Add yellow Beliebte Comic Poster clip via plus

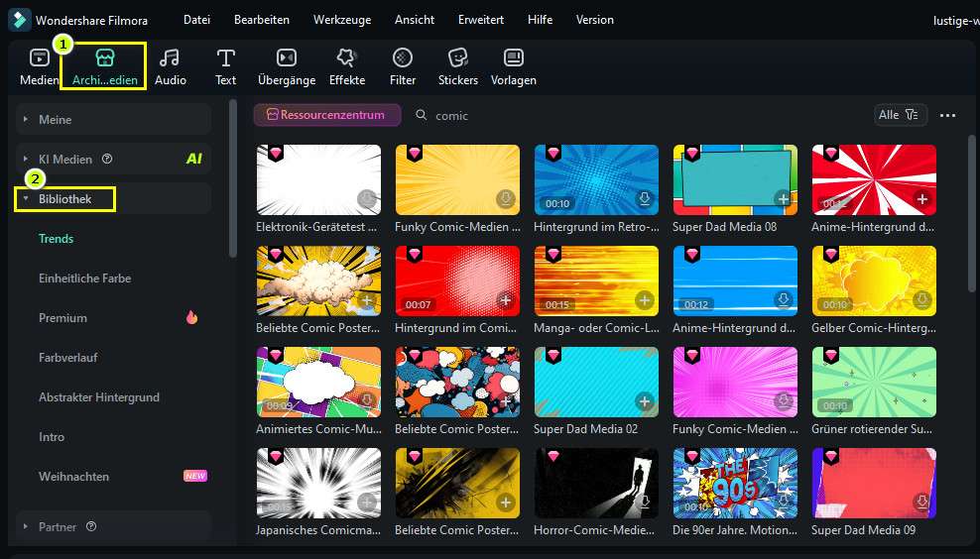[506, 503]
